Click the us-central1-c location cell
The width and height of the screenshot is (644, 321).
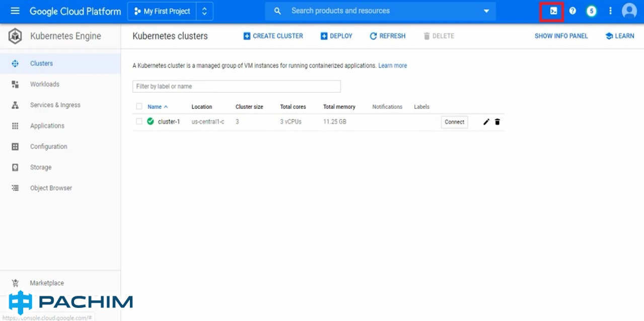tap(208, 122)
